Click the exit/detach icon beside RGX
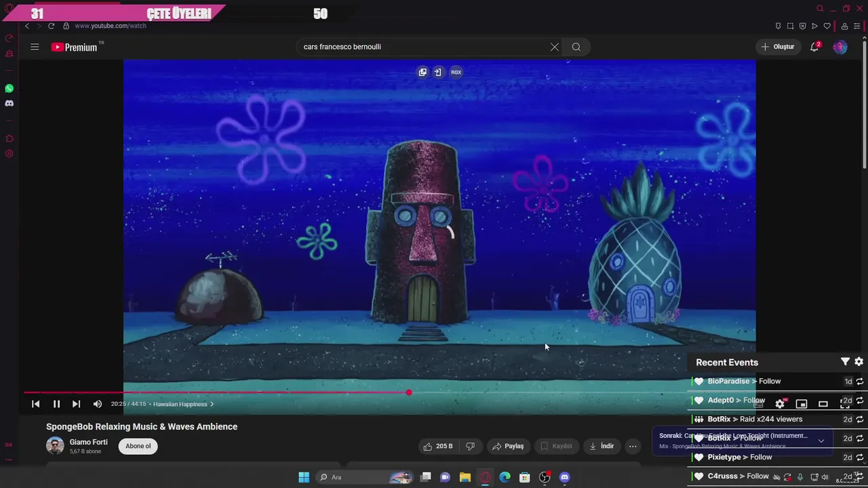868x488 pixels. (x=438, y=72)
